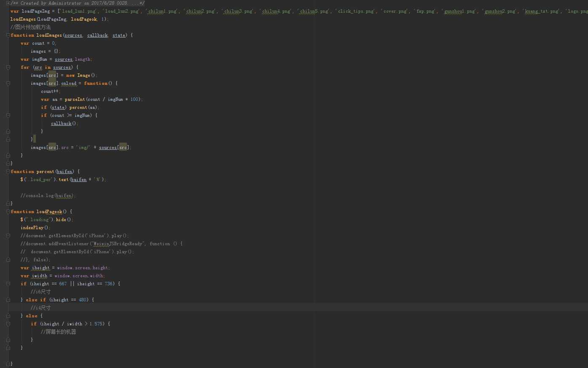Click window.screen.width expression
The width and height of the screenshot is (588, 368).
[80, 276]
